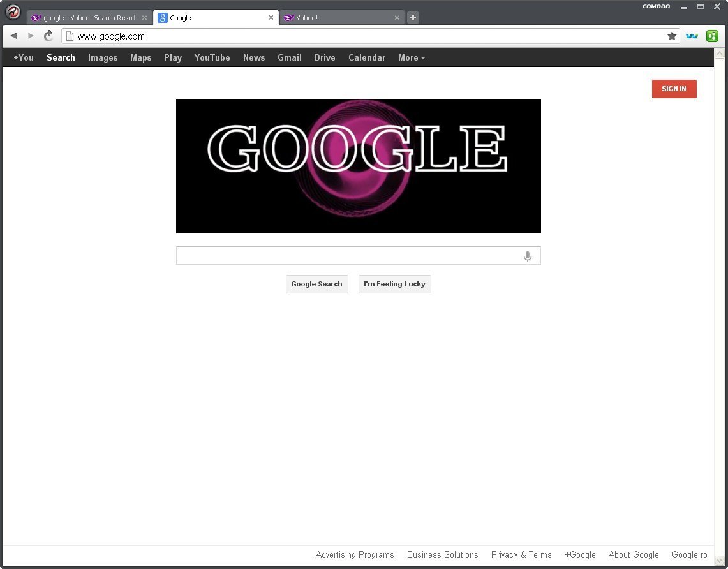728x569 pixels.
Task: Click the forward navigation arrow icon
Action: pos(30,36)
